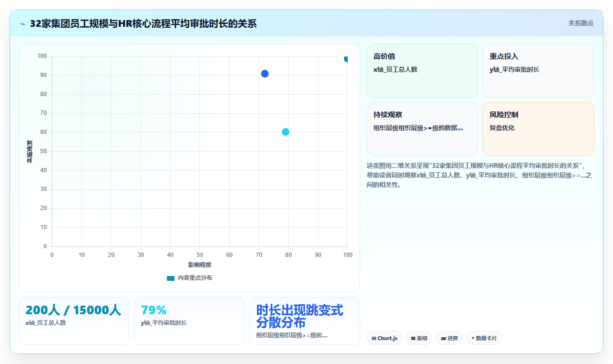Toggle the 内容重点分布 legend label
Screen dimensions: 613x364
[x=195, y=278]
